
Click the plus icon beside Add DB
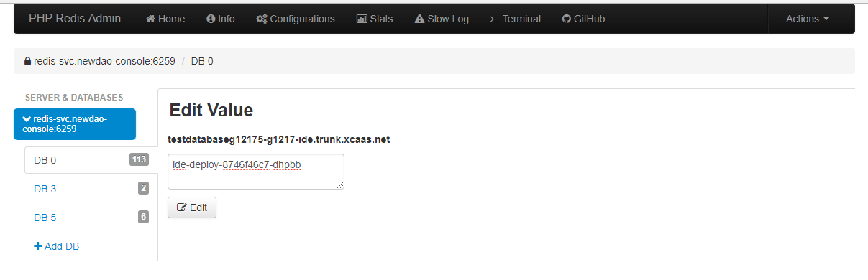point(38,246)
